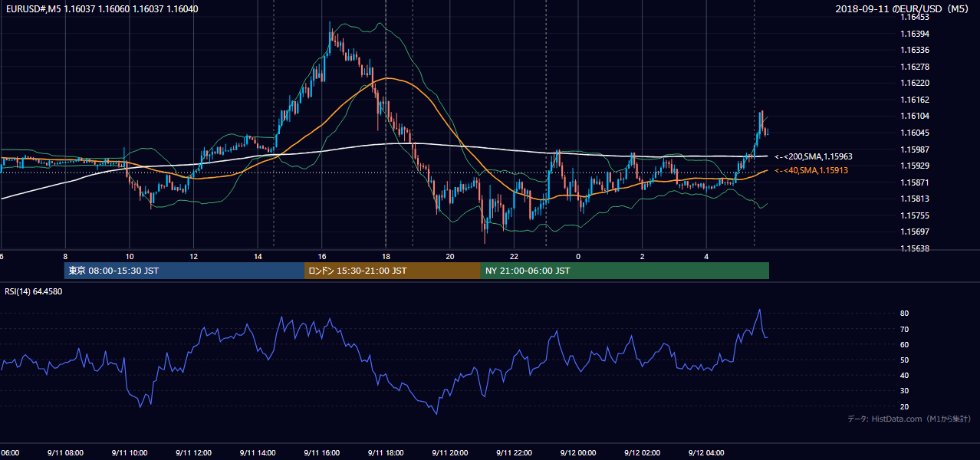
Task: Click the 9/12 02:00 time label
Action: (x=643, y=453)
